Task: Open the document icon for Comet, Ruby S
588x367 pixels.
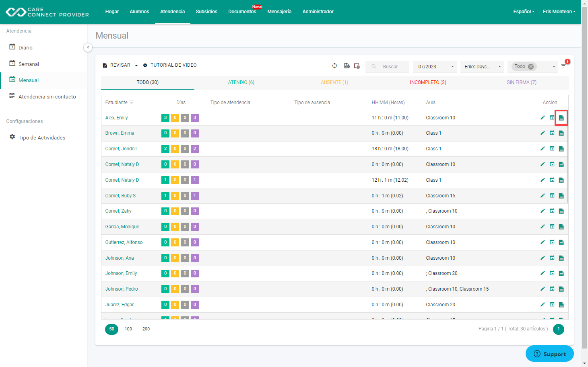Action: [x=561, y=196]
